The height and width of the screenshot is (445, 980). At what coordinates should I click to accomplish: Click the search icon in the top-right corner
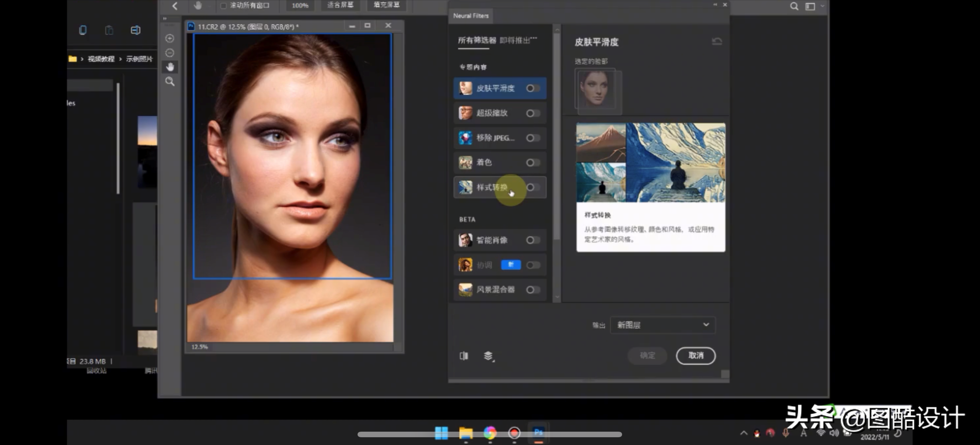coord(794,6)
